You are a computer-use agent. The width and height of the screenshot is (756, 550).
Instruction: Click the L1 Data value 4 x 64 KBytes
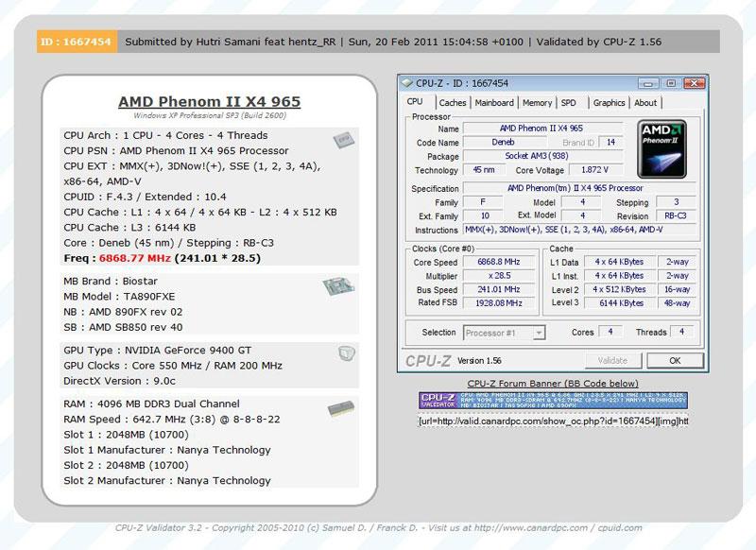[620, 262]
